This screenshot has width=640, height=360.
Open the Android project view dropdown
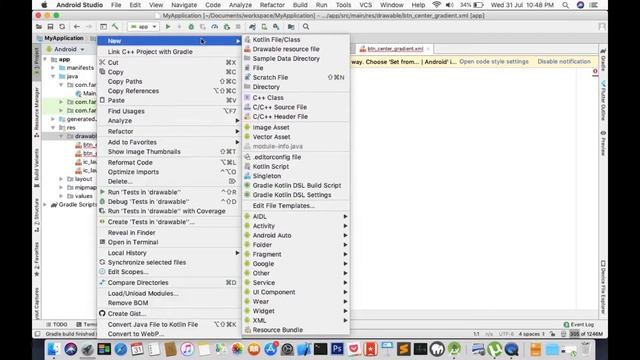coord(65,49)
